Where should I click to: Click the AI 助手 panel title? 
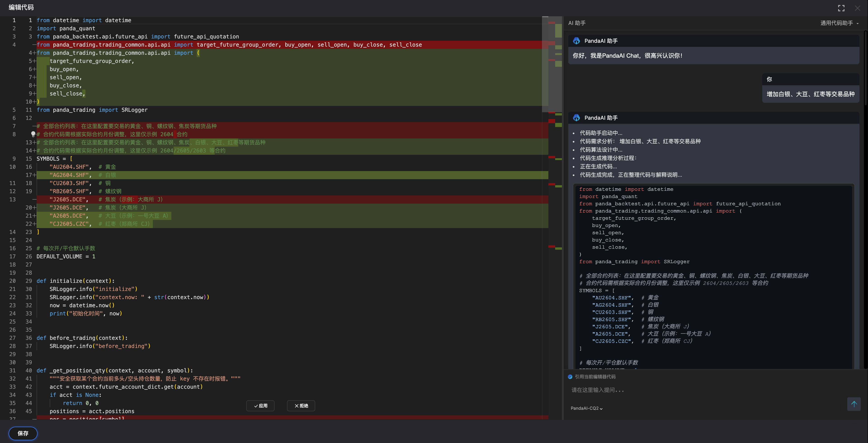pyautogui.click(x=577, y=23)
